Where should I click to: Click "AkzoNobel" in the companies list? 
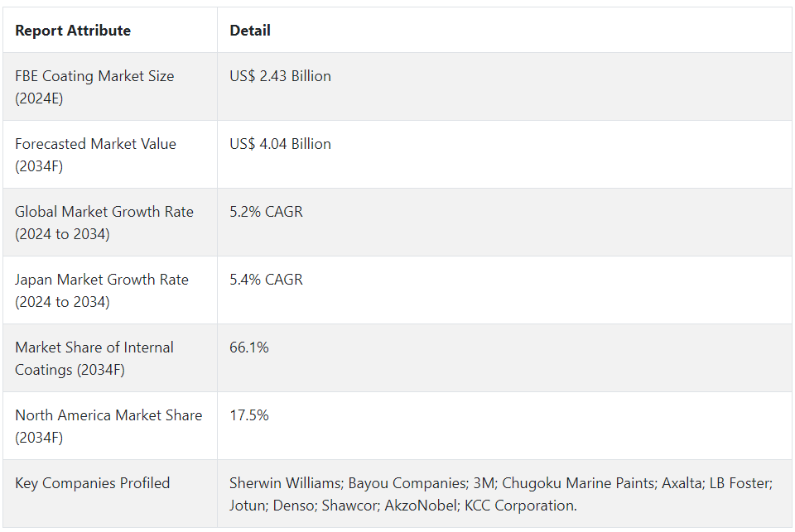pyautogui.click(x=431, y=506)
